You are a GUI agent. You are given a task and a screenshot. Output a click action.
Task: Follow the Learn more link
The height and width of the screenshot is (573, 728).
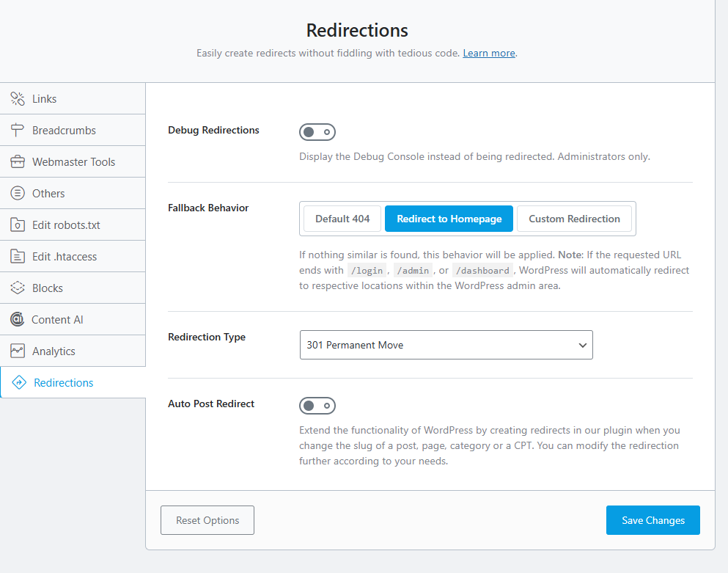pyautogui.click(x=489, y=54)
